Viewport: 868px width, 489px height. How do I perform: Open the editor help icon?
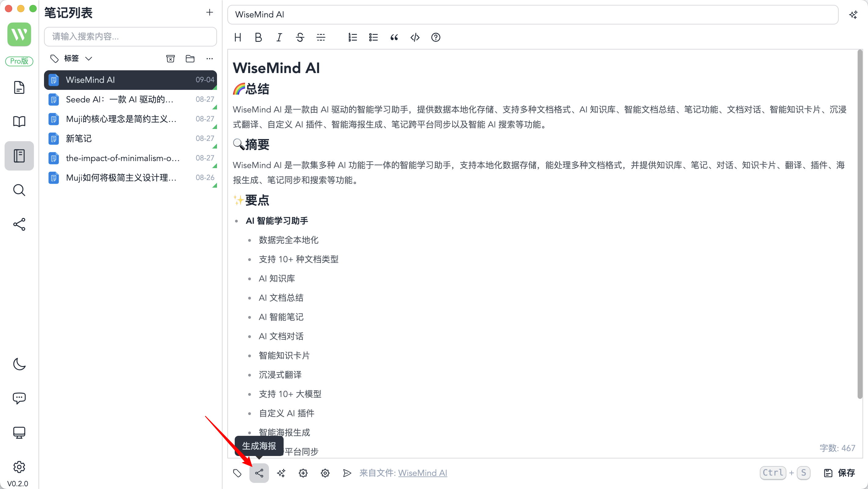pyautogui.click(x=436, y=37)
